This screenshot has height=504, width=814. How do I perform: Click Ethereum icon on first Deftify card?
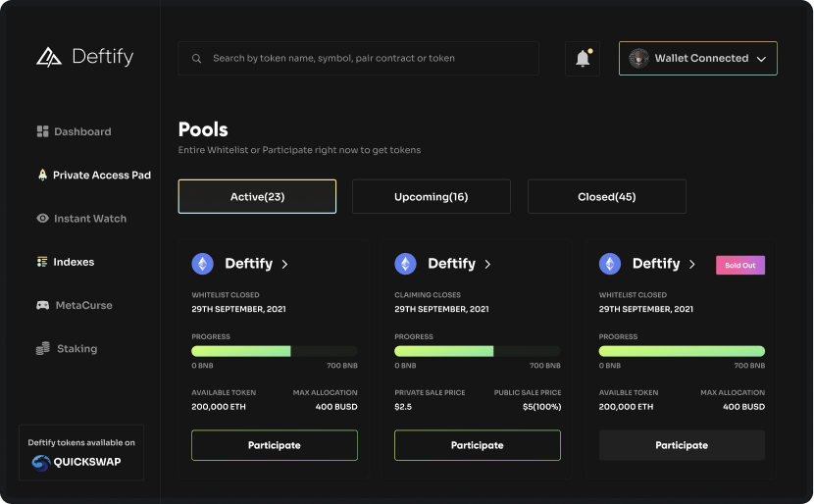pos(202,264)
